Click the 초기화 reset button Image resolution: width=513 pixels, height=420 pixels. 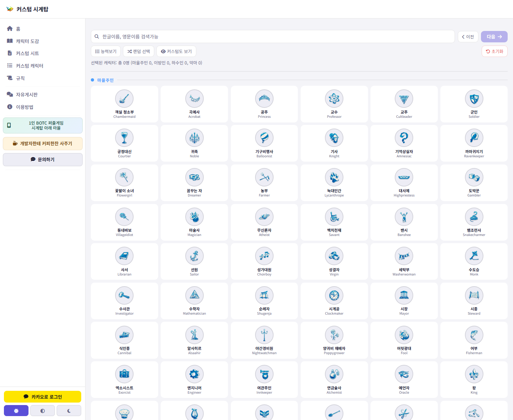[494, 51]
